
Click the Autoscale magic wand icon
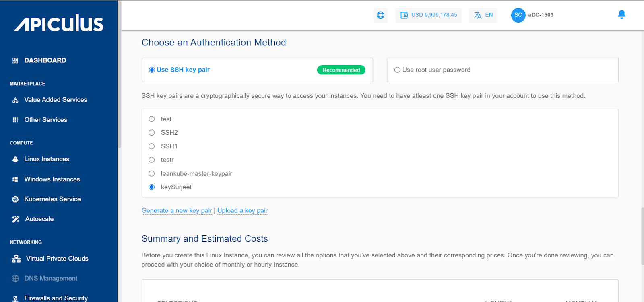16,219
